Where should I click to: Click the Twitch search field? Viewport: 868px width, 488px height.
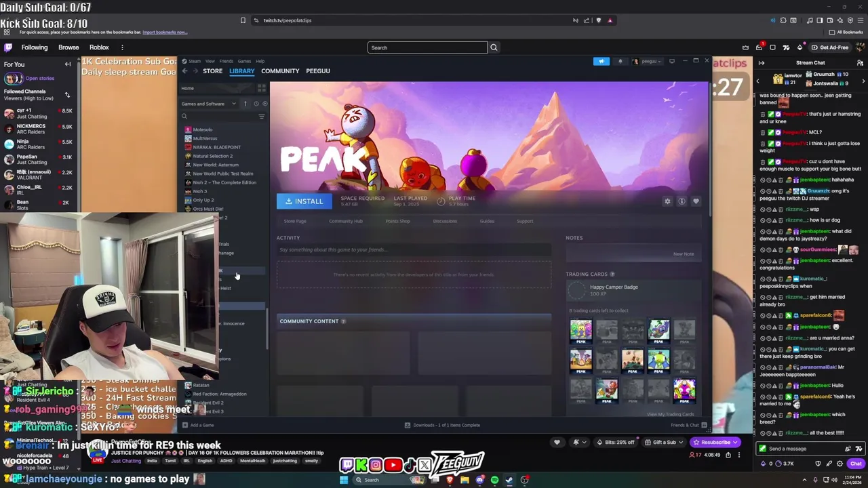427,47
